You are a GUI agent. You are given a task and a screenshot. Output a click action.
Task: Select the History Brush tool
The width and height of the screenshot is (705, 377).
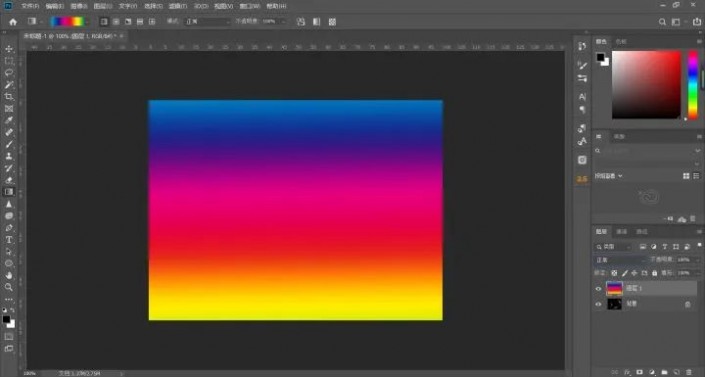pos(9,168)
